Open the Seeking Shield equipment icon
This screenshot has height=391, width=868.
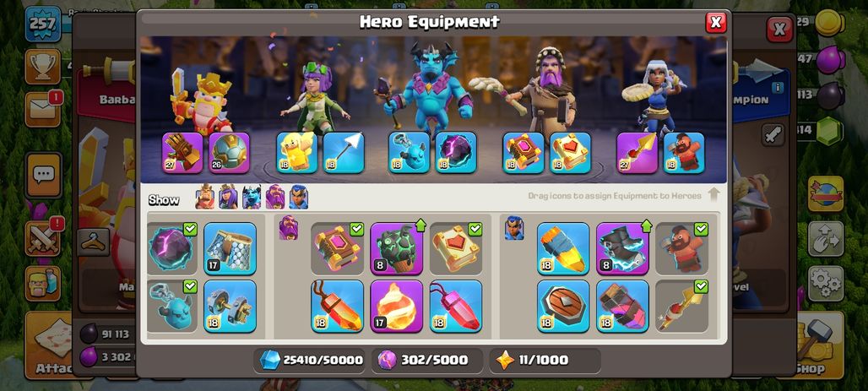click(x=563, y=306)
